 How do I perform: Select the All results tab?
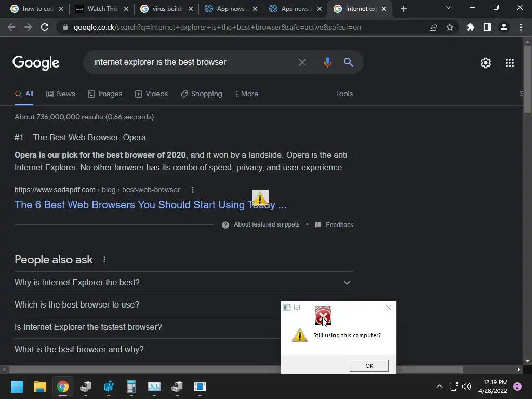coord(24,94)
